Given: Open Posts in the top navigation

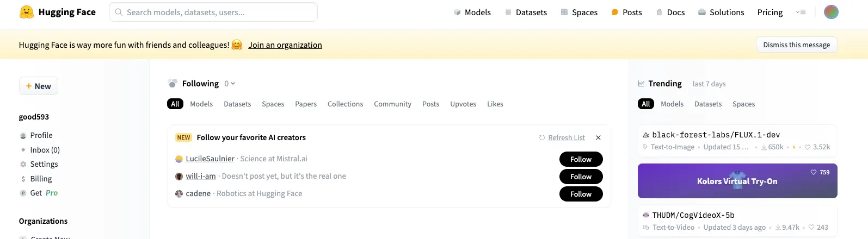Looking at the screenshot, I should point(626,12).
